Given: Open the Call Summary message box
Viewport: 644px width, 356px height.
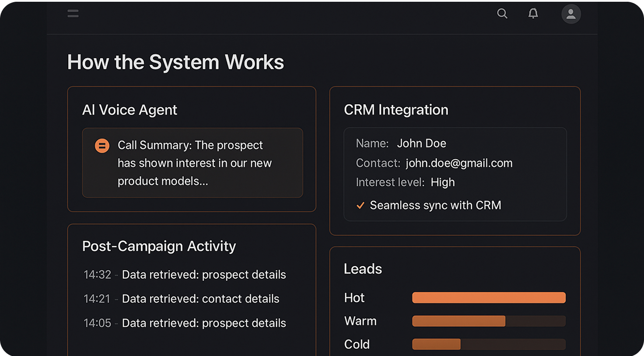Looking at the screenshot, I should 192,163.
